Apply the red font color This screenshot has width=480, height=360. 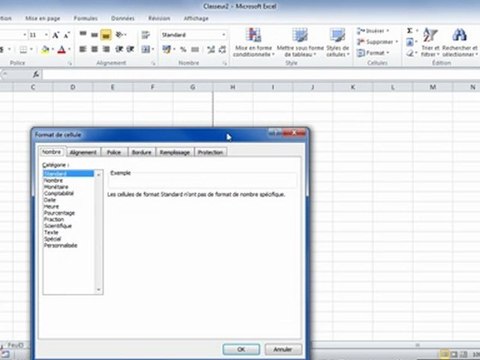[61, 50]
